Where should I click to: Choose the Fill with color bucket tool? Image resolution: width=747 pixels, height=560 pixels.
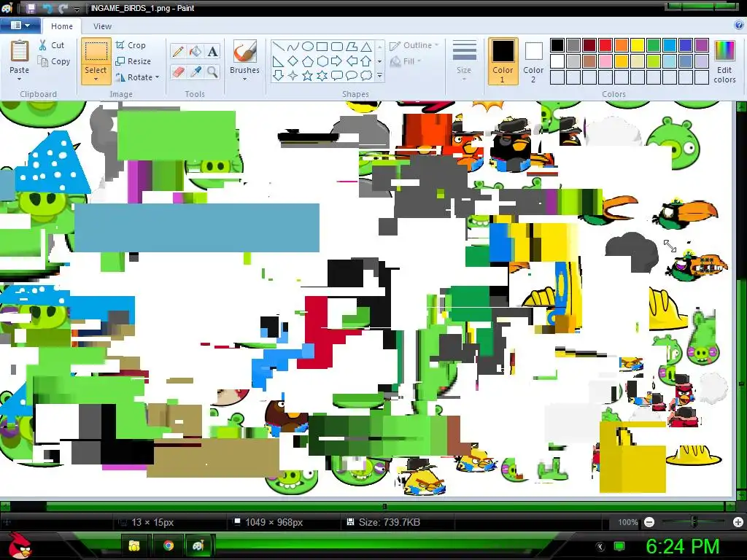pyautogui.click(x=196, y=51)
